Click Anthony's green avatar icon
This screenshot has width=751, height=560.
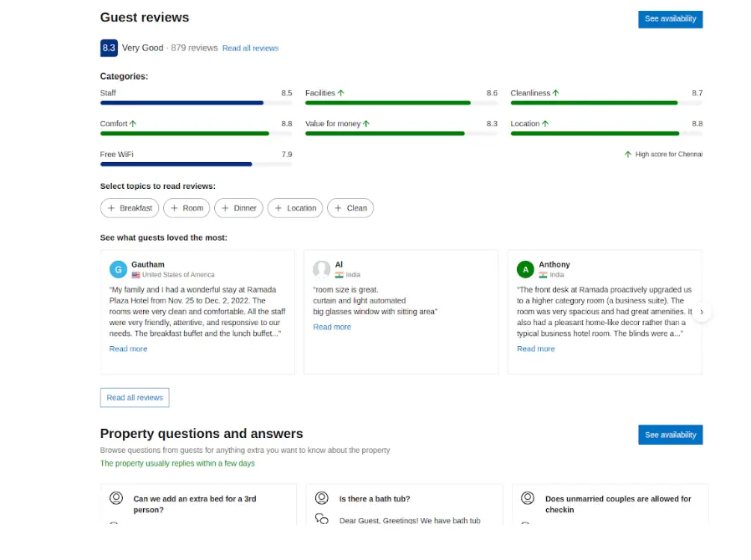click(525, 269)
